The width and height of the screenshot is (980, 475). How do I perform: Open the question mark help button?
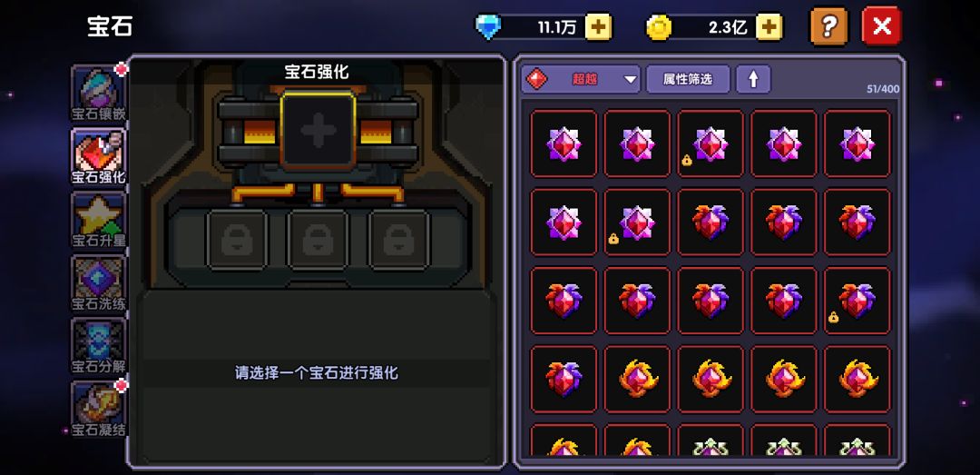pyautogui.click(x=829, y=26)
